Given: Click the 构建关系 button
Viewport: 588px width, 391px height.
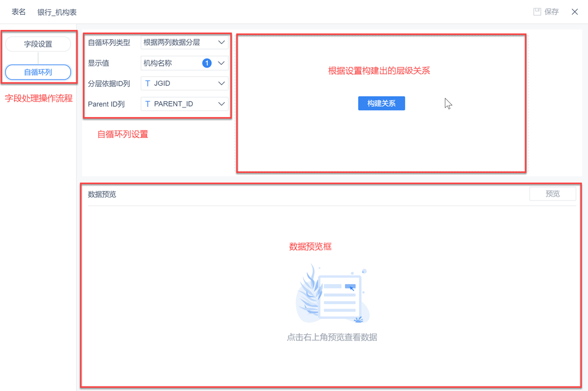Looking at the screenshot, I should pos(381,104).
